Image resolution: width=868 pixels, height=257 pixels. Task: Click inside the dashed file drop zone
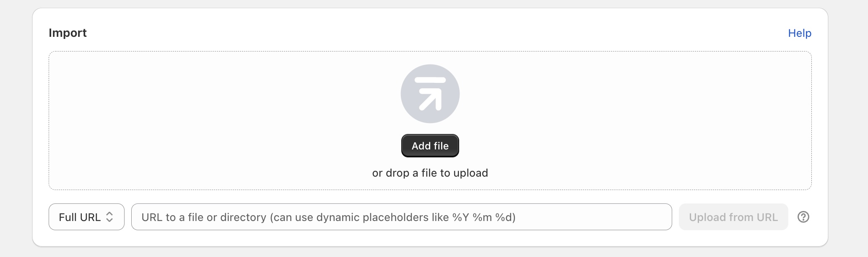tap(210, 121)
